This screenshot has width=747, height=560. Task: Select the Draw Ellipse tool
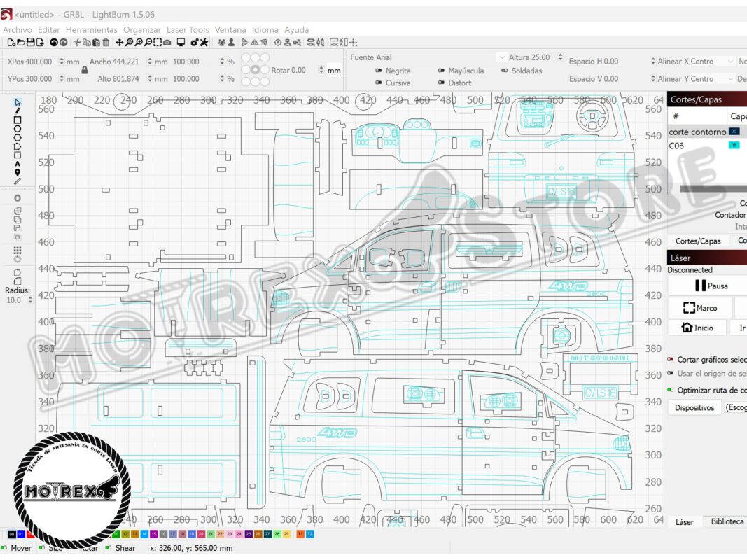click(x=18, y=129)
